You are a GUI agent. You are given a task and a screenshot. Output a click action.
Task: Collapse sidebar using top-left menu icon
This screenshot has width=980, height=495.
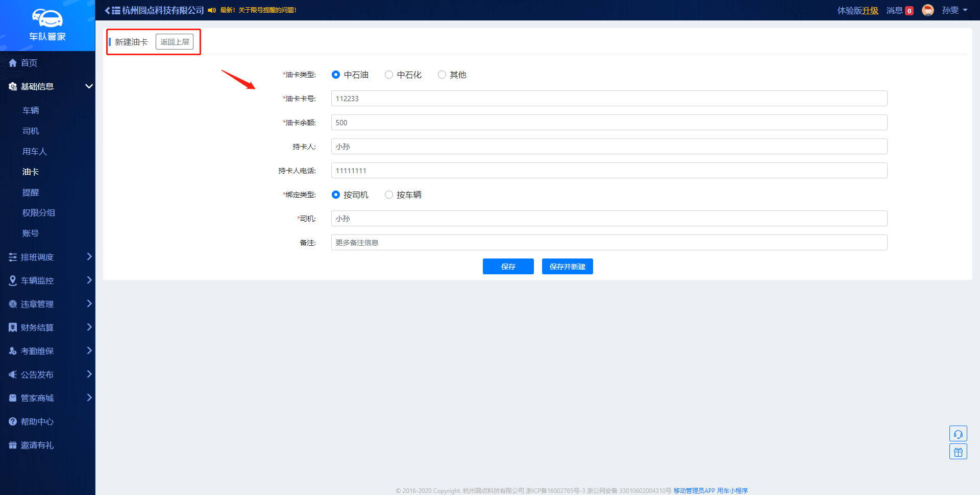point(112,10)
